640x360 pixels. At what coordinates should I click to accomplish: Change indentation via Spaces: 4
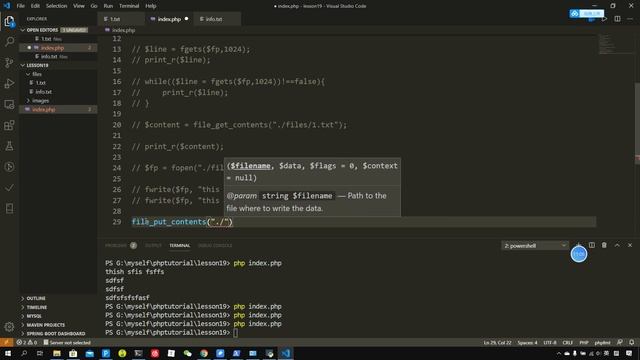527,342
